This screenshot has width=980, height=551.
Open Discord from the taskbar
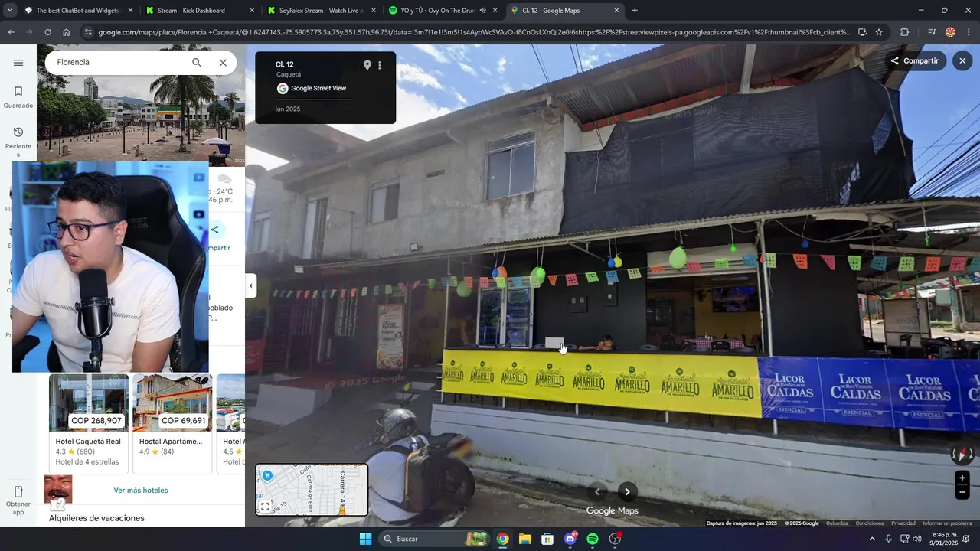pyautogui.click(x=570, y=539)
